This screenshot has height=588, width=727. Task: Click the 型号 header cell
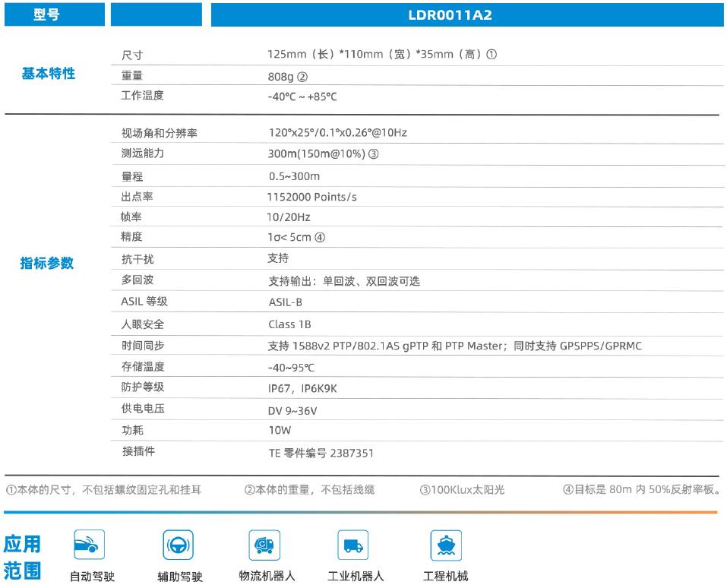(47, 15)
